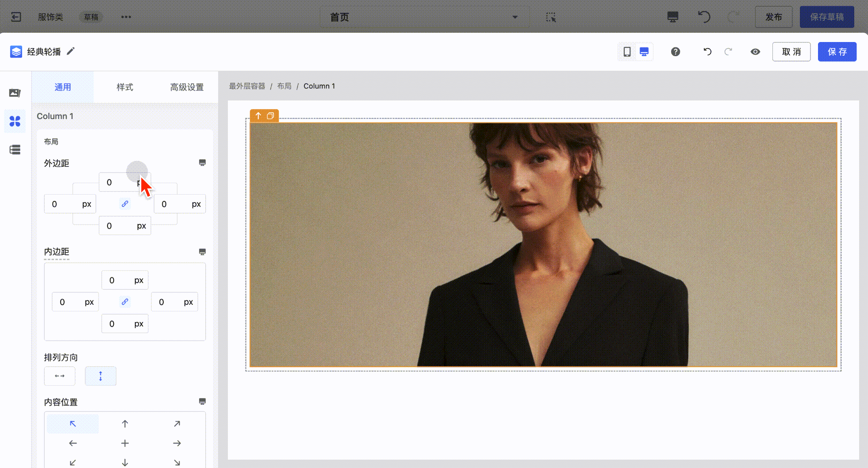868x468 pixels.
Task: Open the 高级设置 tab
Action: (x=187, y=87)
